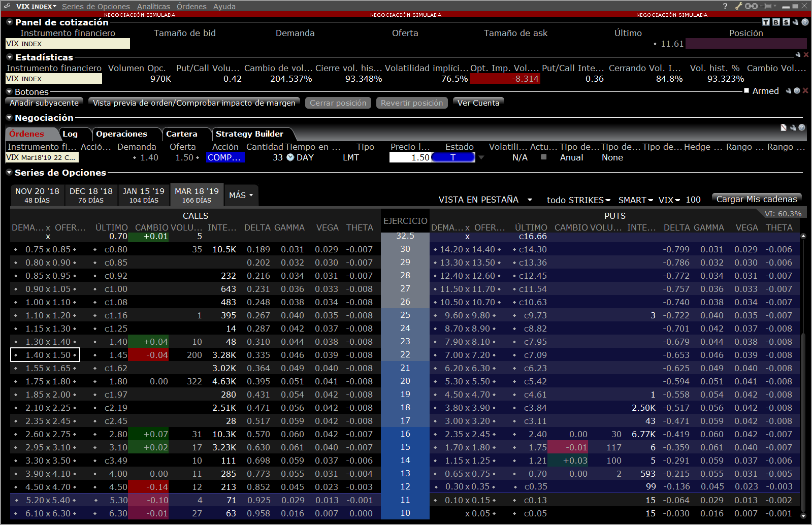Collapse the Botones section
The height and width of the screenshot is (525, 812).
pyautogui.click(x=9, y=92)
